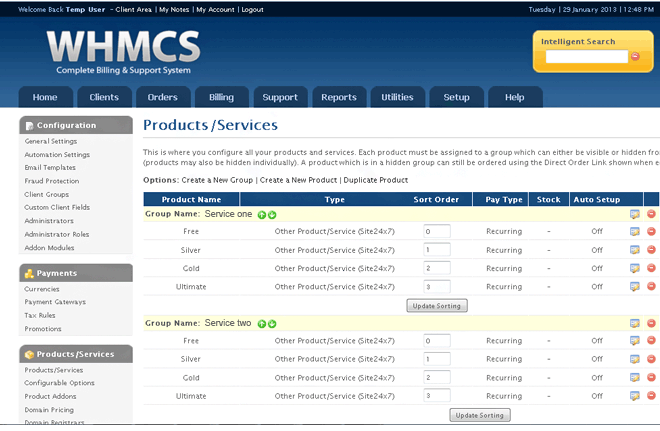The height and width of the screenshot is (431, 660).
Task: Open the Utilities tab
Action: pos(397,97)
